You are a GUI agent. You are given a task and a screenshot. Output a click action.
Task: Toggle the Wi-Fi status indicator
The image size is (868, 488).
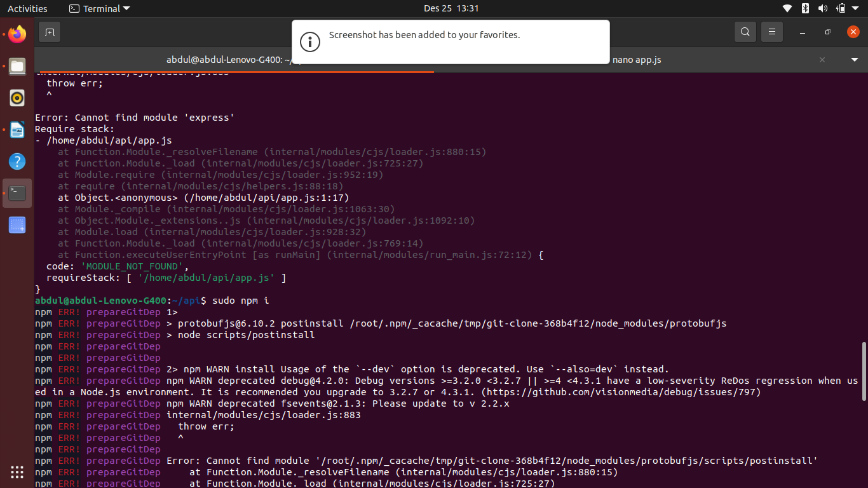(787, 8)
